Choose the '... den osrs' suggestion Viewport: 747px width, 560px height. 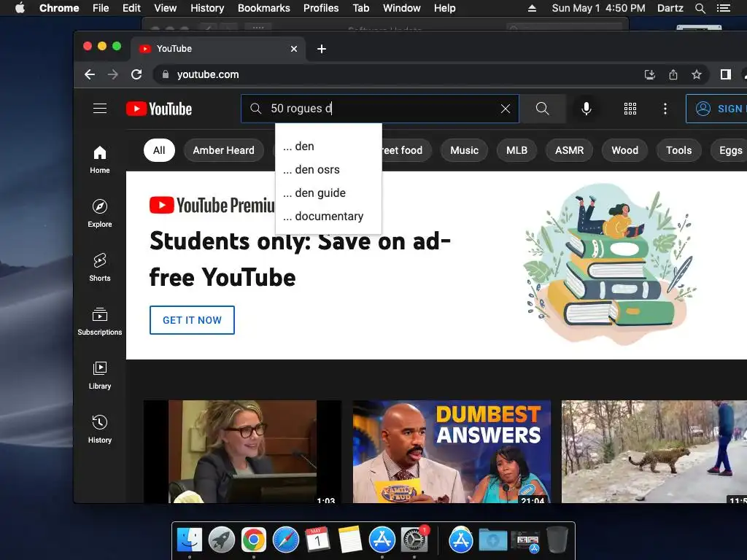point(328,169)
